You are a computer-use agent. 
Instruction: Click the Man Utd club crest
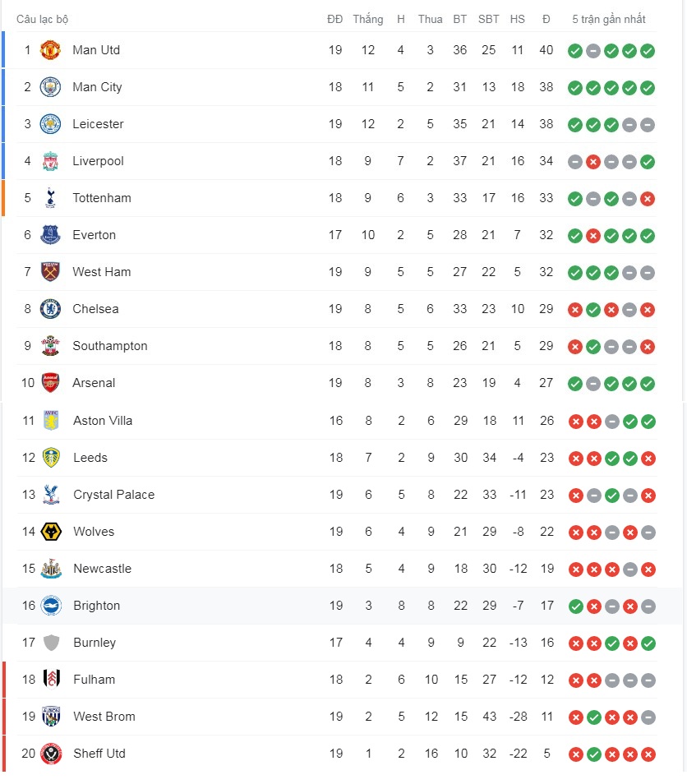51,50
